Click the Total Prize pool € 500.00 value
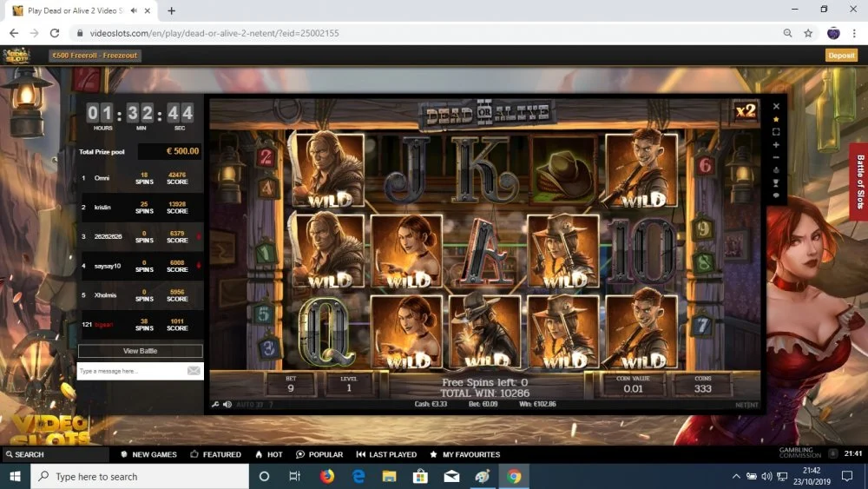868x489 pixels. coord(169,151)
